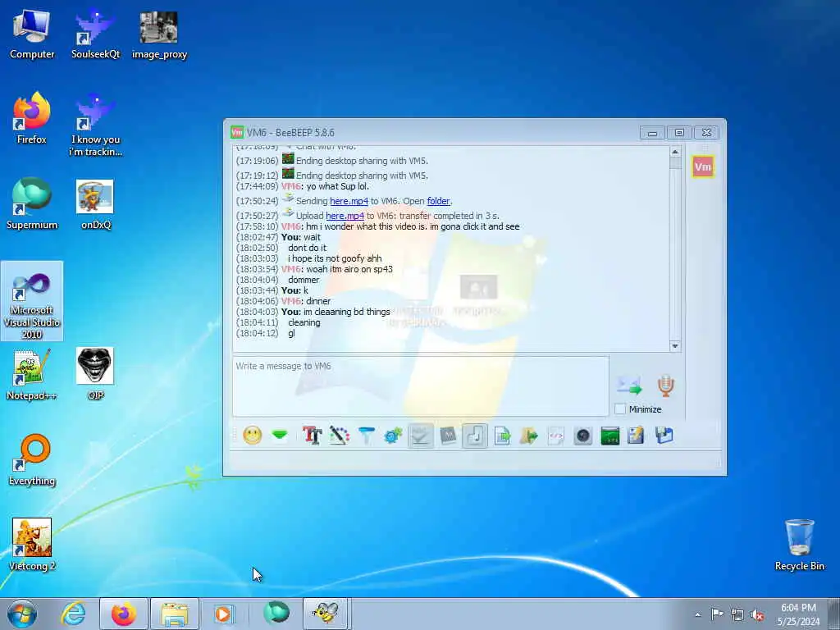Click the muted volume tray icon
This screenshot has height=630, width=840.
coord(757,615)
